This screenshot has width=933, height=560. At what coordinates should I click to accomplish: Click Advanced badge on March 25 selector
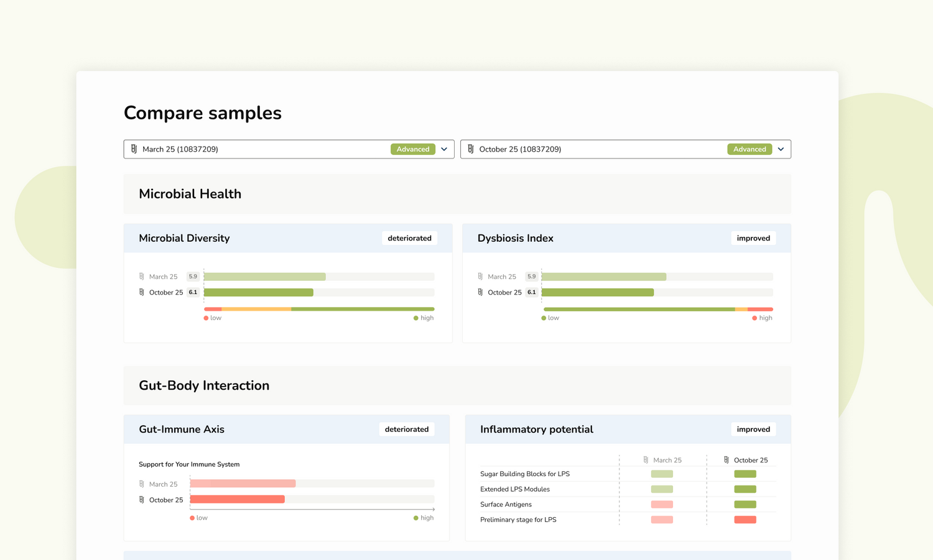tap(413, 149)
